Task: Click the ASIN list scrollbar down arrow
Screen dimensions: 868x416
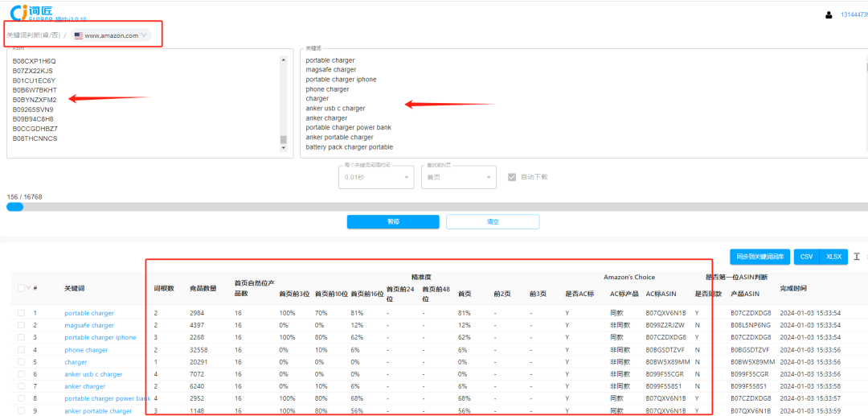Action: [284, 148]
